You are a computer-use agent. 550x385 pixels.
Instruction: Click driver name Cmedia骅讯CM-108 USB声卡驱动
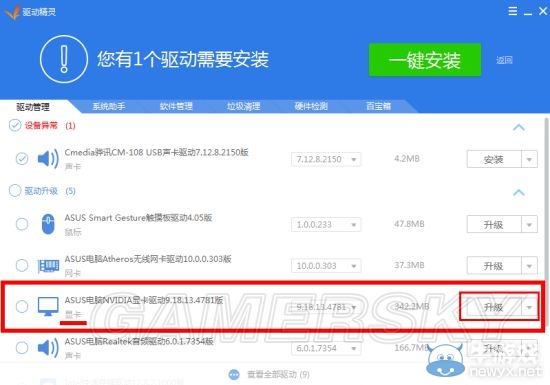156,152
